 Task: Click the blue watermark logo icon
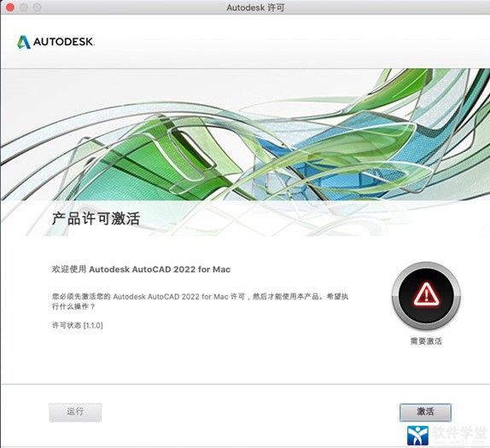417,435
